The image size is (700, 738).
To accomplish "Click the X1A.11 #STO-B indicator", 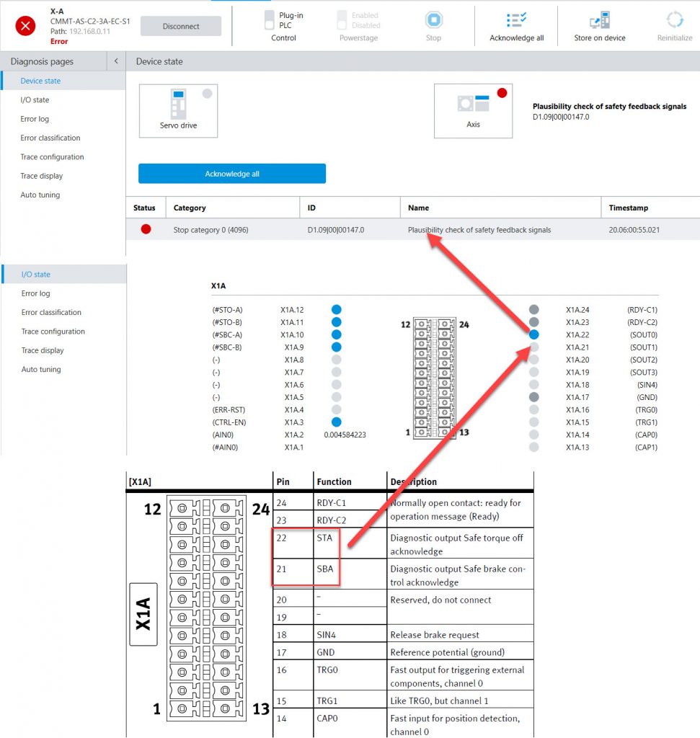I will click(336, 322).
